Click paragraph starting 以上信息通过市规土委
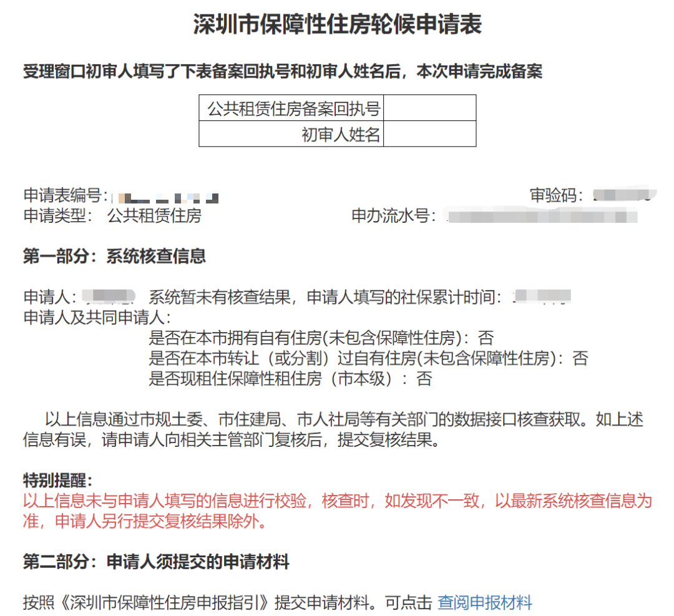 333,429
